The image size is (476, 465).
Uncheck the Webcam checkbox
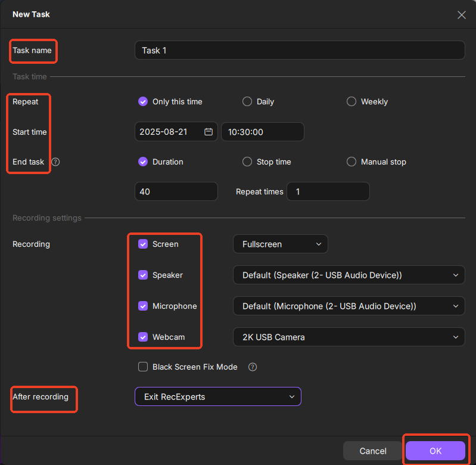point(143,337)
